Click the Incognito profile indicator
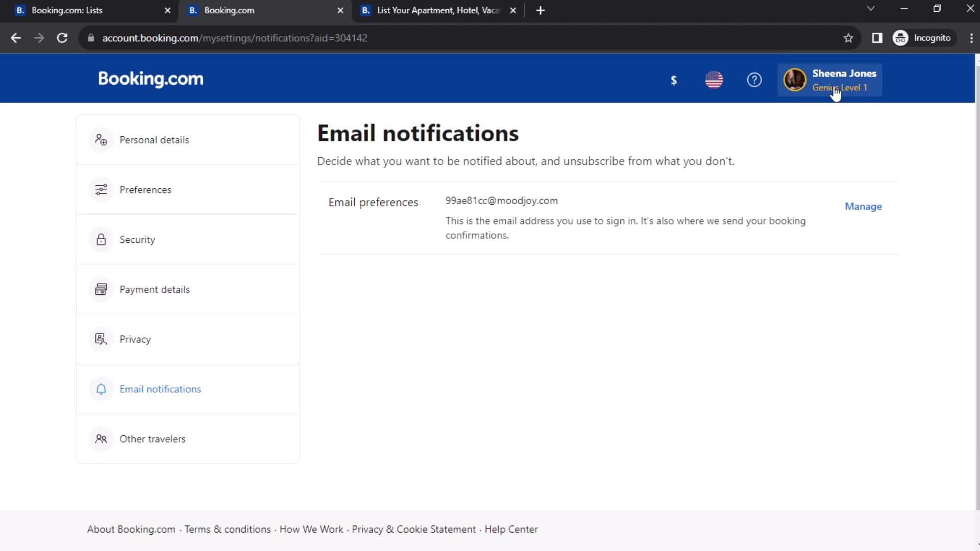Viewport: 980px width, 551px height. (x=924, y=38)
